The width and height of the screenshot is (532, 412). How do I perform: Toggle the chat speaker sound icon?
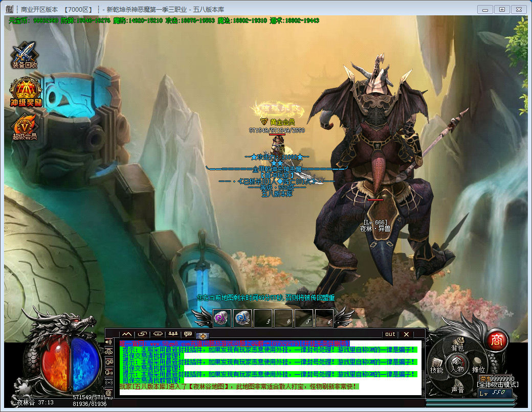[108, 341]
